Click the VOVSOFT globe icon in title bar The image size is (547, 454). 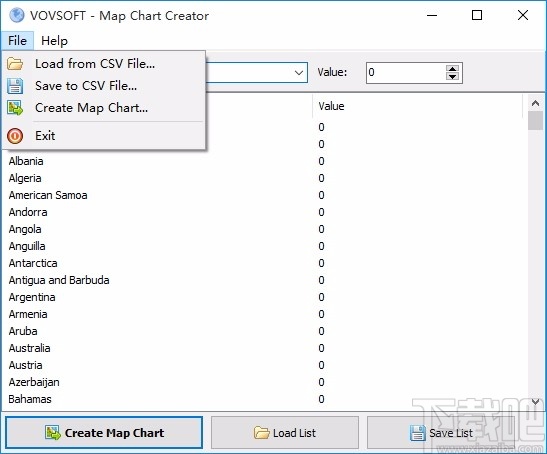pyautogui.click(x=16, y=15)
